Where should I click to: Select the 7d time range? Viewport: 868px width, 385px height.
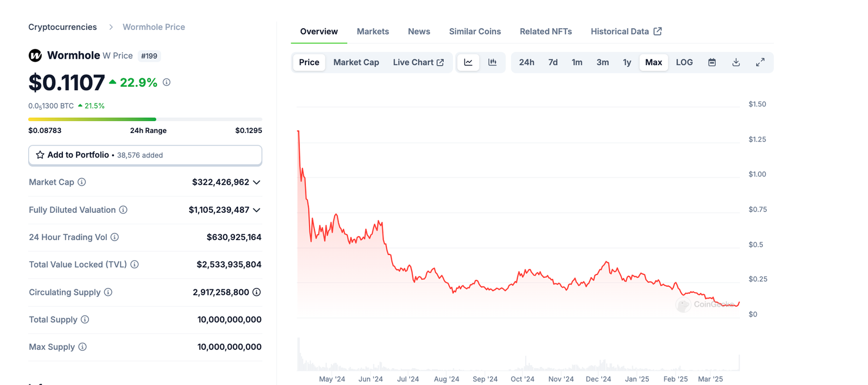pyautogui.click(x=553, y=62)
